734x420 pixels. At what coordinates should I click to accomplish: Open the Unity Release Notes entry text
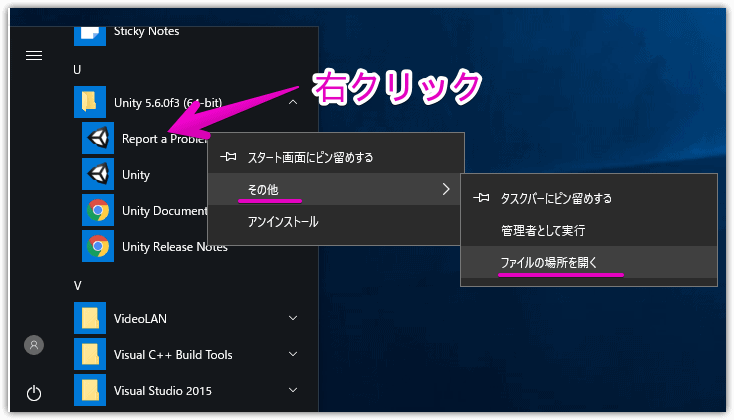click(x=175, y=247)
